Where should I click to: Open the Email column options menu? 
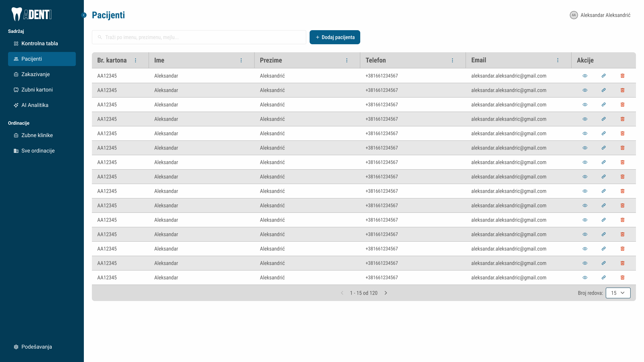(558, 60)
